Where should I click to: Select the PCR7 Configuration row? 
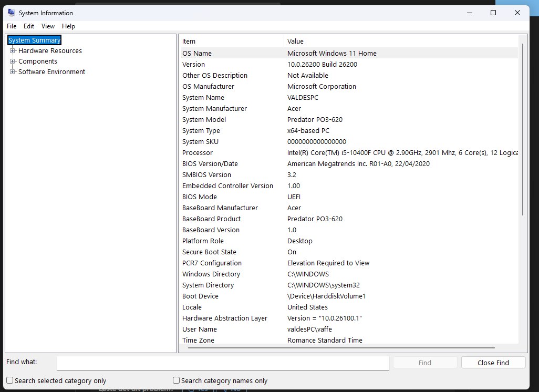click(349, 263)
